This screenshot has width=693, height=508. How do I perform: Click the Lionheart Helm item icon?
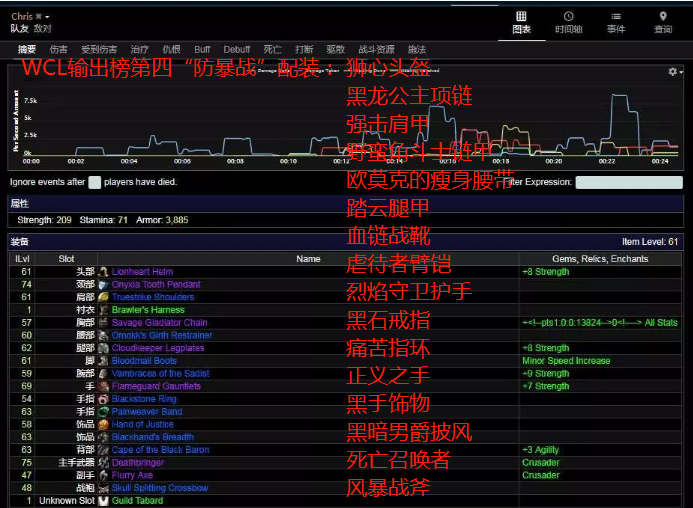pos(103,272)
